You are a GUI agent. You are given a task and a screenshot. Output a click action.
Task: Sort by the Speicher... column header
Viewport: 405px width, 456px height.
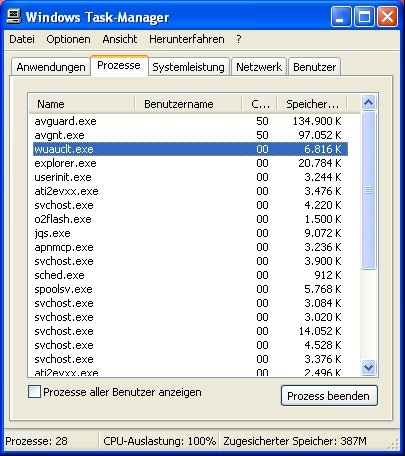[312, 104]
